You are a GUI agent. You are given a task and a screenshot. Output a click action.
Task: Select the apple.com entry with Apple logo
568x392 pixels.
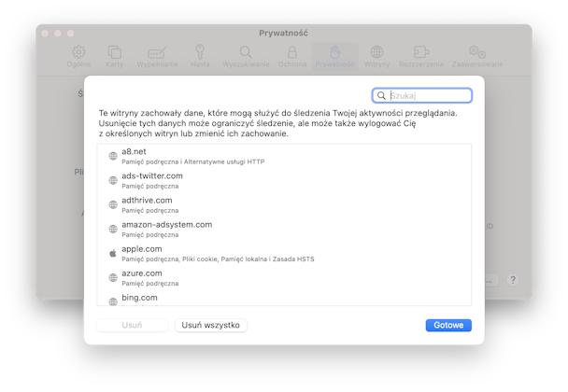pos(284,253)
